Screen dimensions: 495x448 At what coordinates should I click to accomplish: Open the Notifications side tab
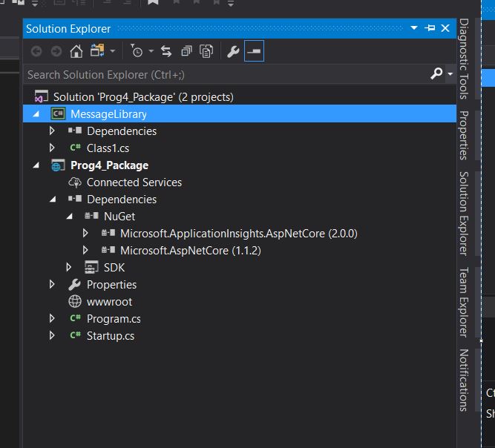pyautogui.click(x=463, y=380)
